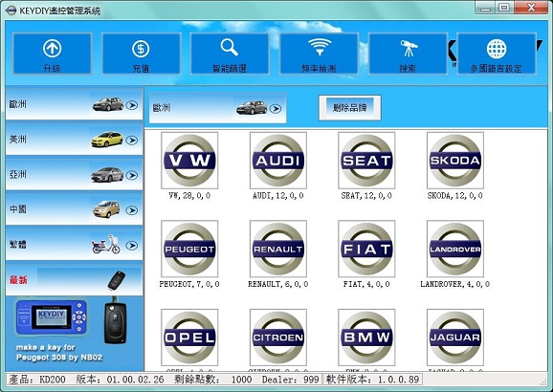553x392 pixels.
Task: Click the 'RENAULT, 6, 0, 0' label
Action: tap(278, 284)
